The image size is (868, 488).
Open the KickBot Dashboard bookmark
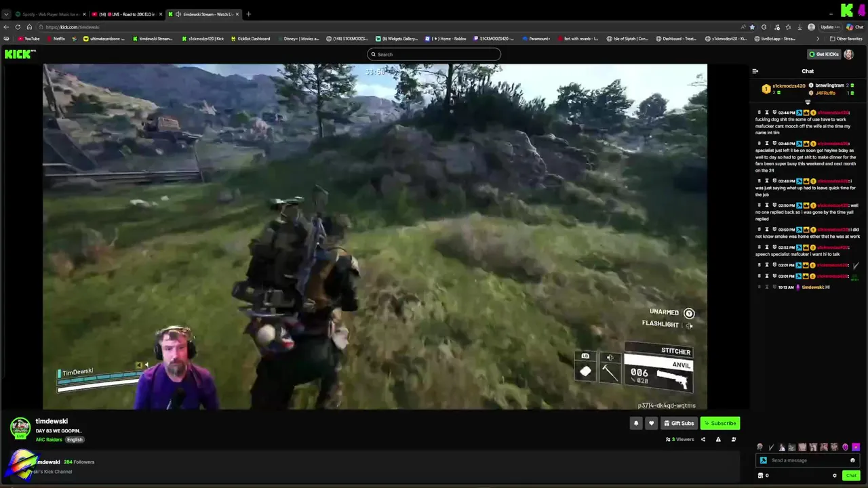click(250, 39)
